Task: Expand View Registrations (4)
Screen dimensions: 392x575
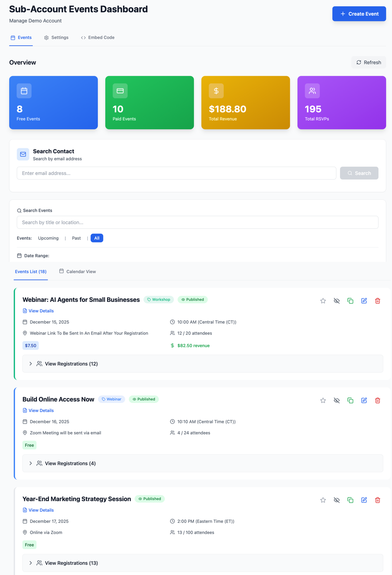Action: point(203,463)
